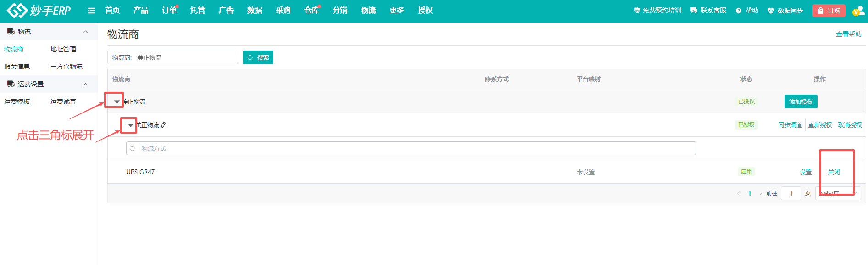The width and height of the screenshot is (868, 265).
Task: Click 取消授权 link
Action: pos(850,125)
